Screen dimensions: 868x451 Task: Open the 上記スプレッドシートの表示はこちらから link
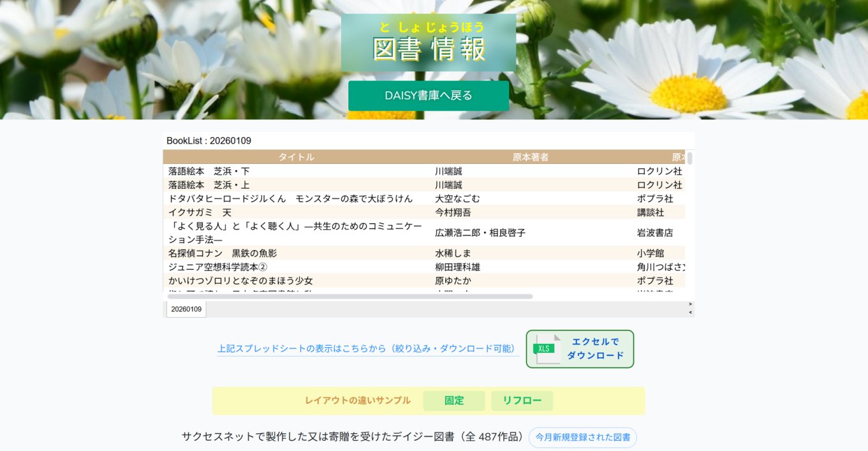click(x=367, y=348)
